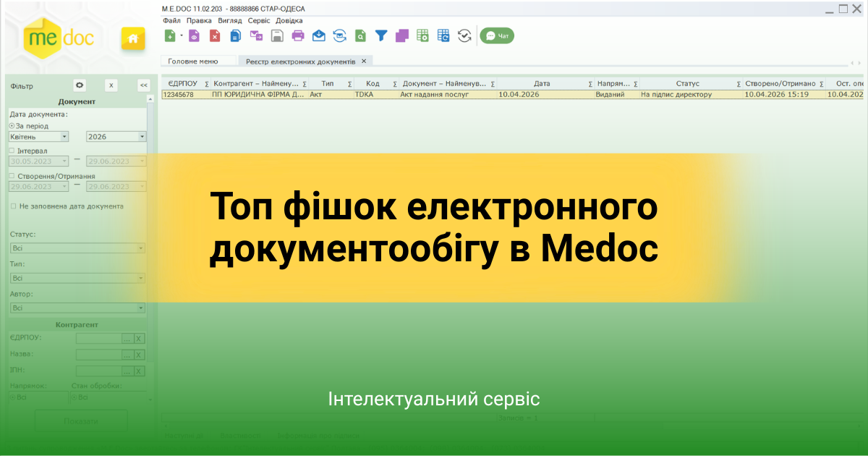Tick Не заповнена дата документа checkbox

(x=13, y=206)
